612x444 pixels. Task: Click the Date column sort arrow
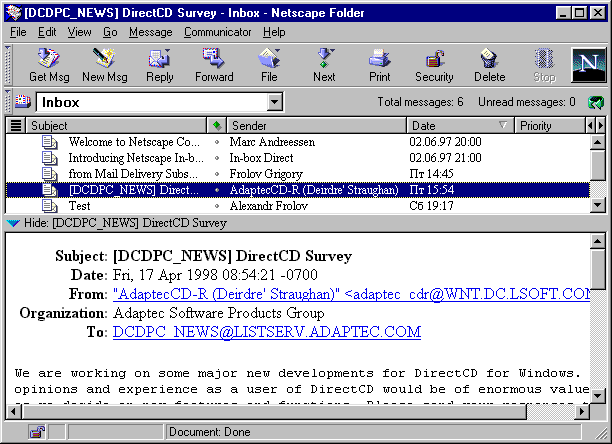(x=503, y=125)
